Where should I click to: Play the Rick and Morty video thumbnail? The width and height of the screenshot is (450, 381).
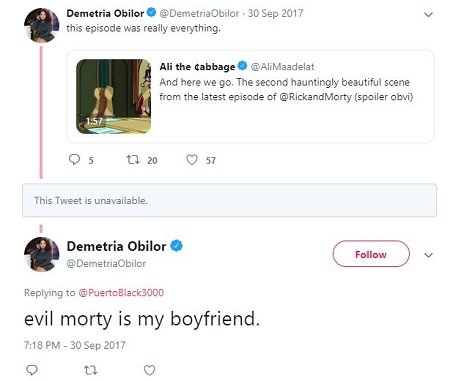(x=113, y=97)
